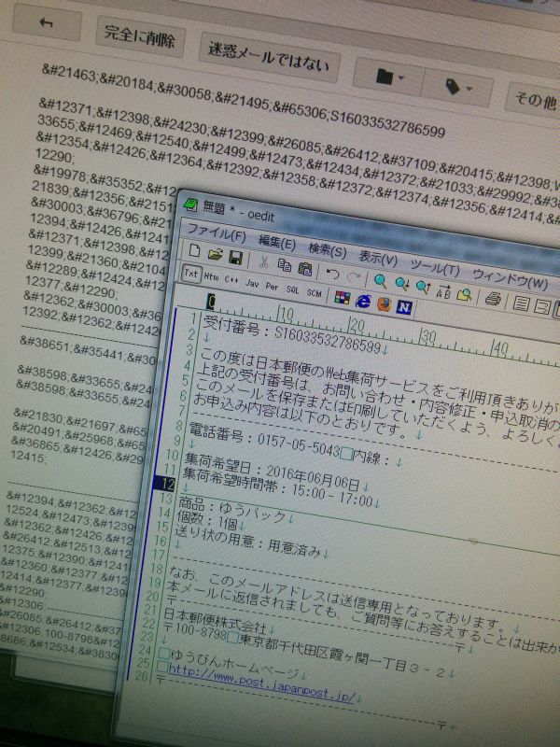The width and height of the screenshot is (560, 747).
Task: Click the oedit title bar 無題
Action: (214, 207)
